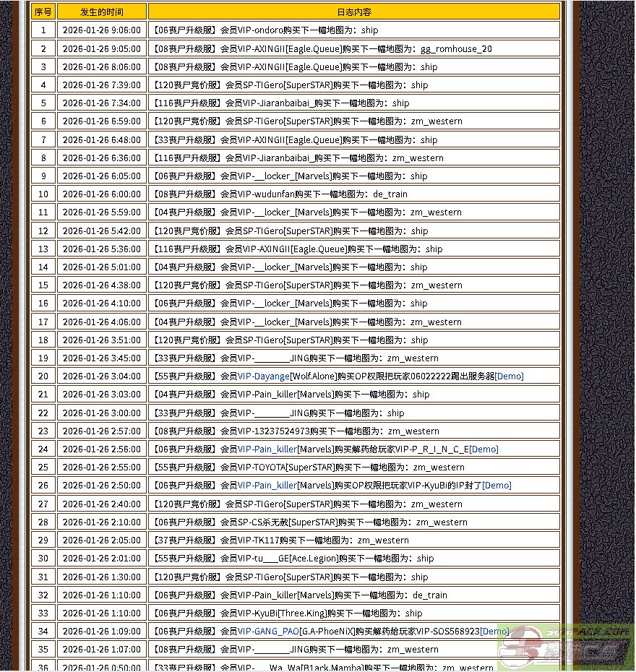Click the [Demo] link in row 24
The width and height of the screenshot is (636, 672).
484,449
